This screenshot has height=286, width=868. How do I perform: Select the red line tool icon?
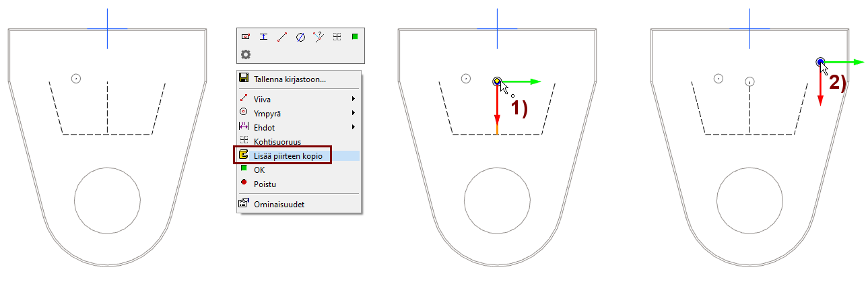pos(282,37)
